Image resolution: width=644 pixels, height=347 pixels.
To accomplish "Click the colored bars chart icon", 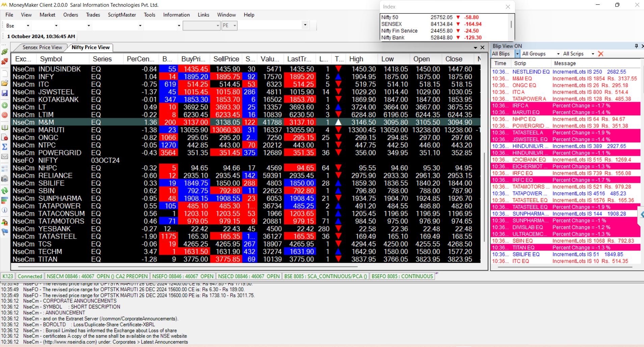I will point(5,200).
